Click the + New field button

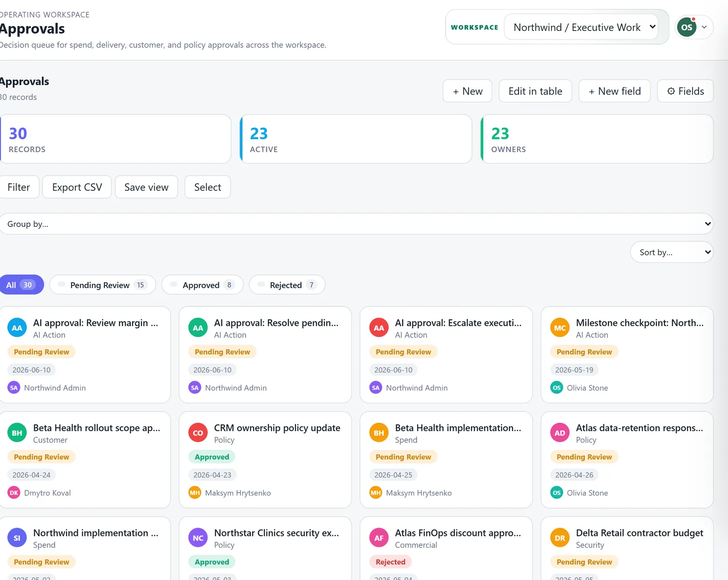tap(615, 91)
